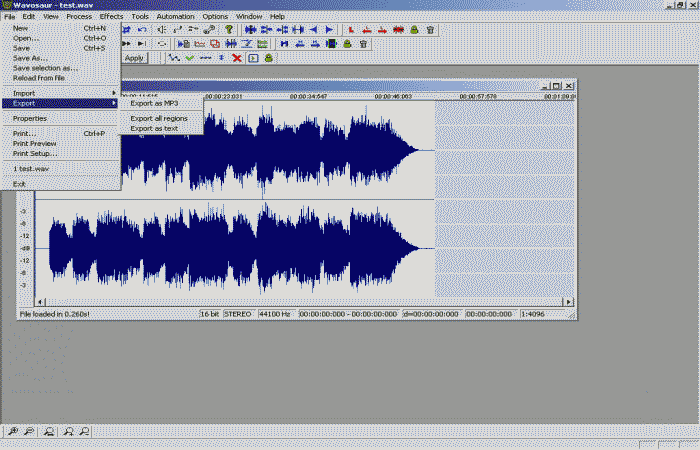The width and height of the screenshot is (700, 450).
Task: Open the Effects menu
Action: click(x=111, y=16)
